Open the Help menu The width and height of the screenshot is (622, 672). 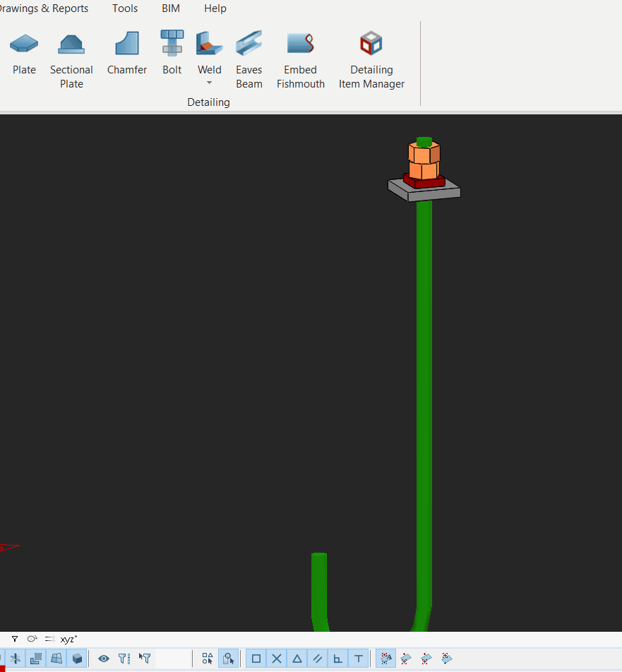tap(215, 8)
